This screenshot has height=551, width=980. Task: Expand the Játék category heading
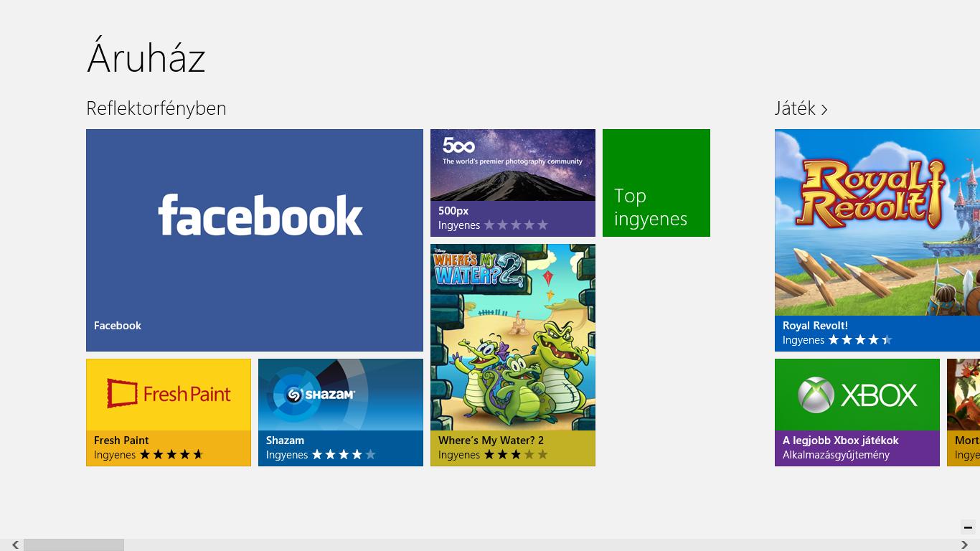pos(801,108)
